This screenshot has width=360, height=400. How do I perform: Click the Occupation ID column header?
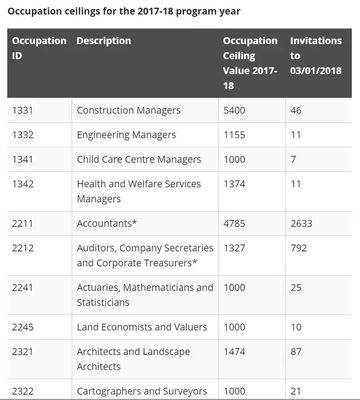[39, 48]
